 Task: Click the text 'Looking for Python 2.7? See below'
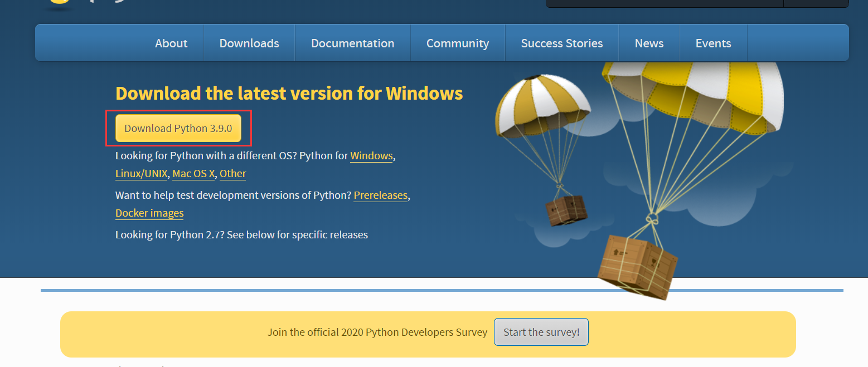[x=195, y=234]
